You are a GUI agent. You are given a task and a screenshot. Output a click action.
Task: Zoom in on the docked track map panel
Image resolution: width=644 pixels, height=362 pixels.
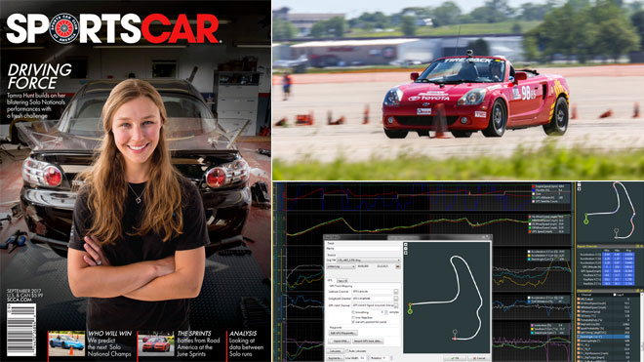[x=579, y=181]
